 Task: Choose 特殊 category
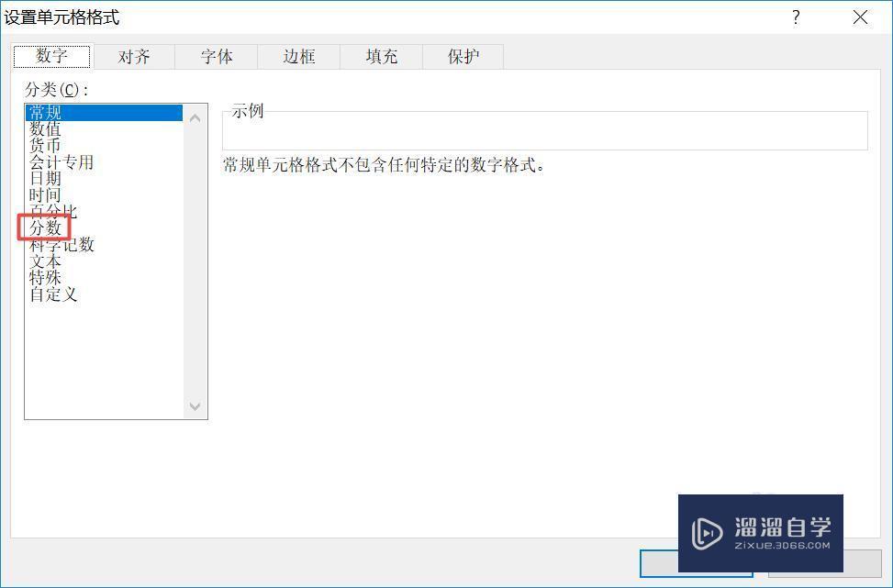click(x=105, y=278)
